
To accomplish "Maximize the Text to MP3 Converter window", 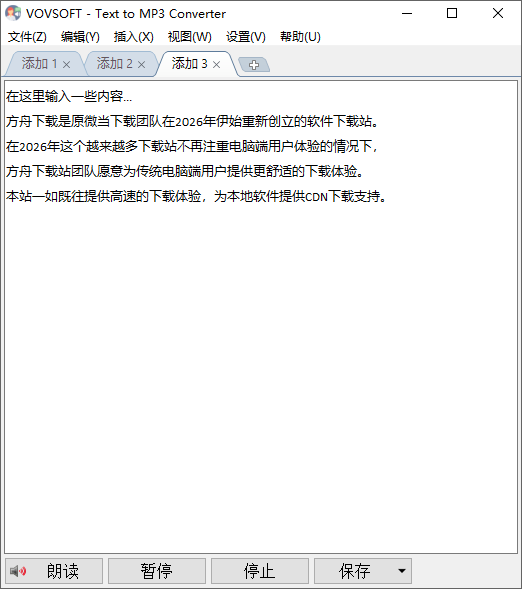I will coord(452,14).
